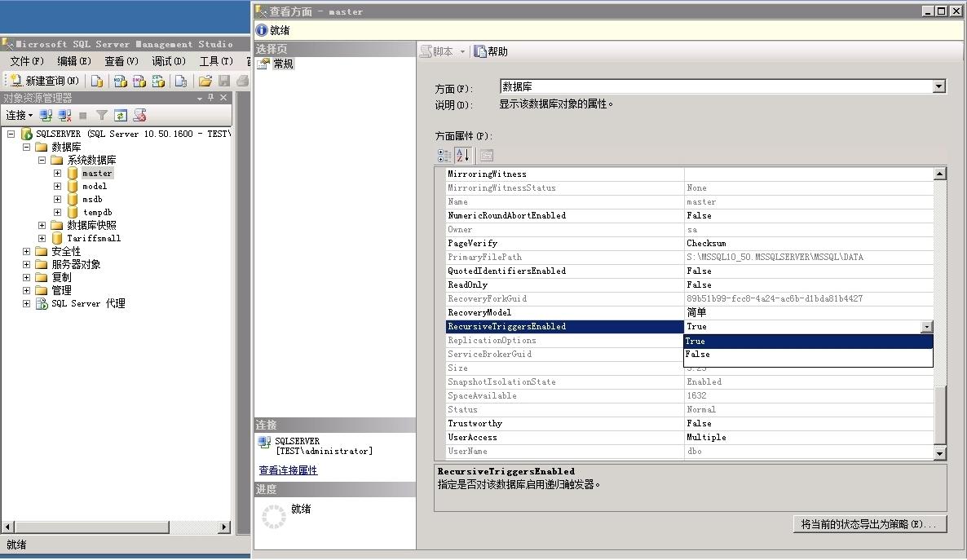Expand the 服务器对象 folder

[x=27, y=264]
